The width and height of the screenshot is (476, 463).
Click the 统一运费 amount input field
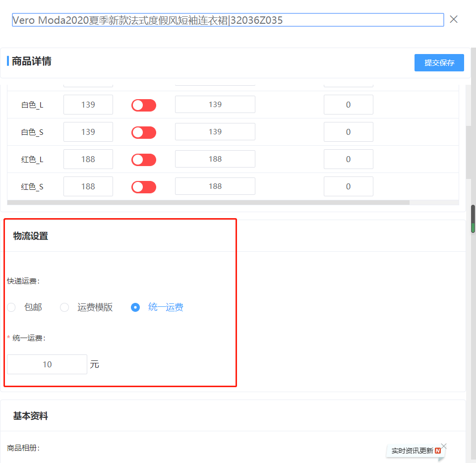(47, 364)
